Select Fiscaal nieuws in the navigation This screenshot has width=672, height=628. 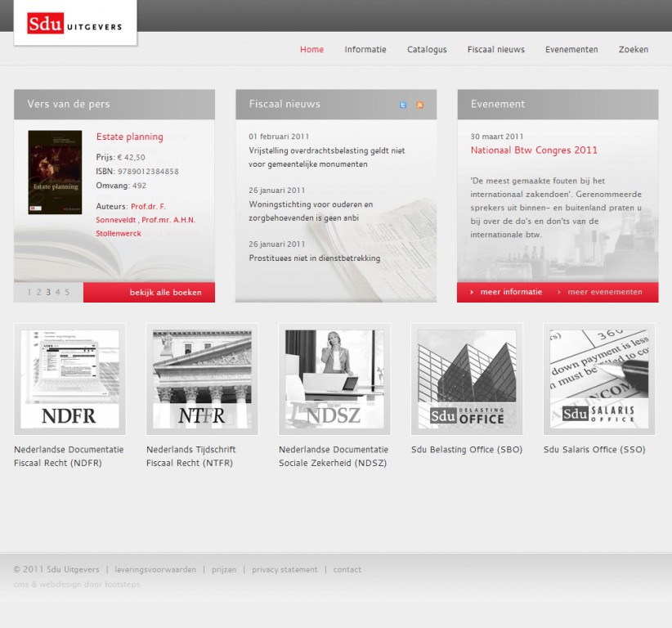[496, 49]
